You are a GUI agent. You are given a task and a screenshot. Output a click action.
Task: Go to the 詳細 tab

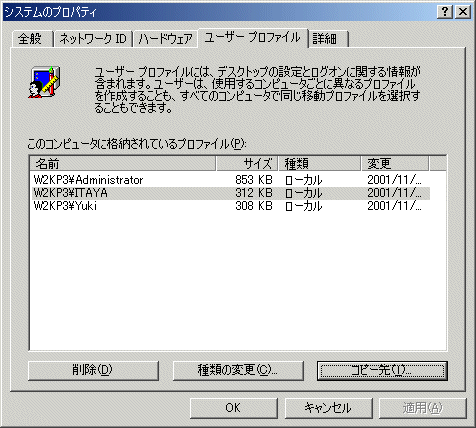pyautogui.click(x=328, y=39)
